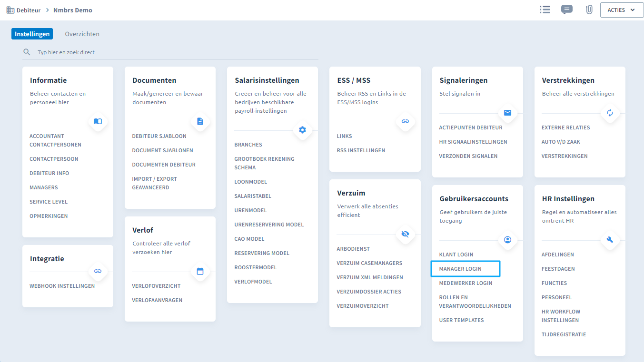Screen dimensions: 644x362
Task: Click the Gebruikersaccounts user icon
Action: pyautogui.click(x=507, y=240)
